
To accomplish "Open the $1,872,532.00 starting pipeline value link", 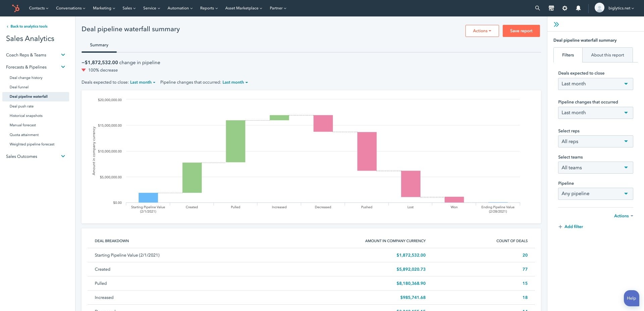I will click(x=411, y=255).
